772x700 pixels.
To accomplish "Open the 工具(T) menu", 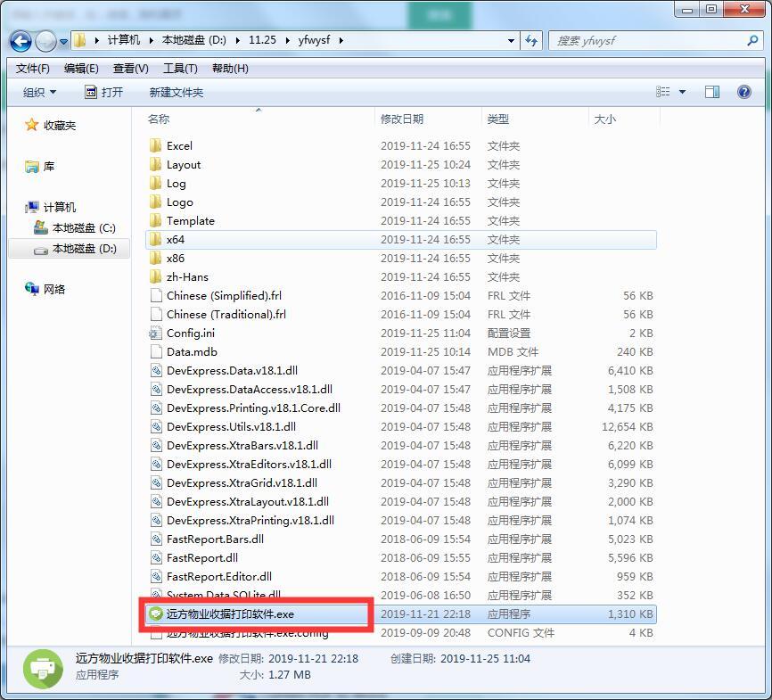I will 180,69.
